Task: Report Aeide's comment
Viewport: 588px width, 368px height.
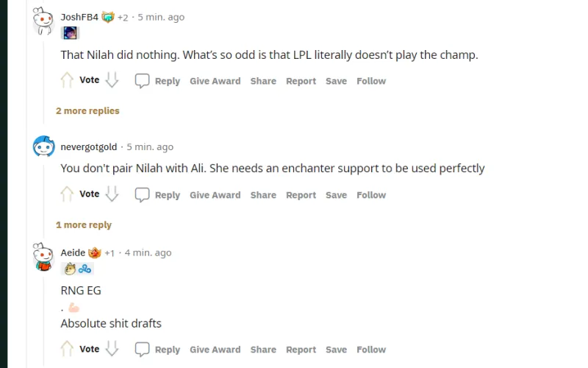Action: [x=301, y=350]
